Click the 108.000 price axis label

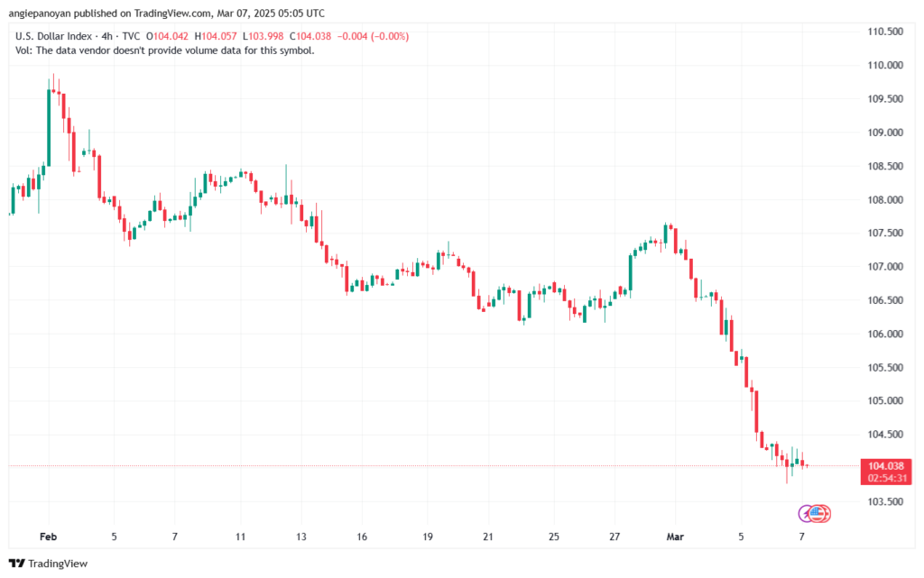coord(885,200)
